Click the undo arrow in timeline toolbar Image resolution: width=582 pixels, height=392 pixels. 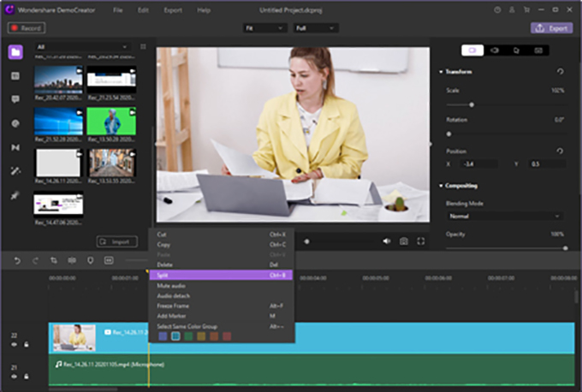click(17, 259)
